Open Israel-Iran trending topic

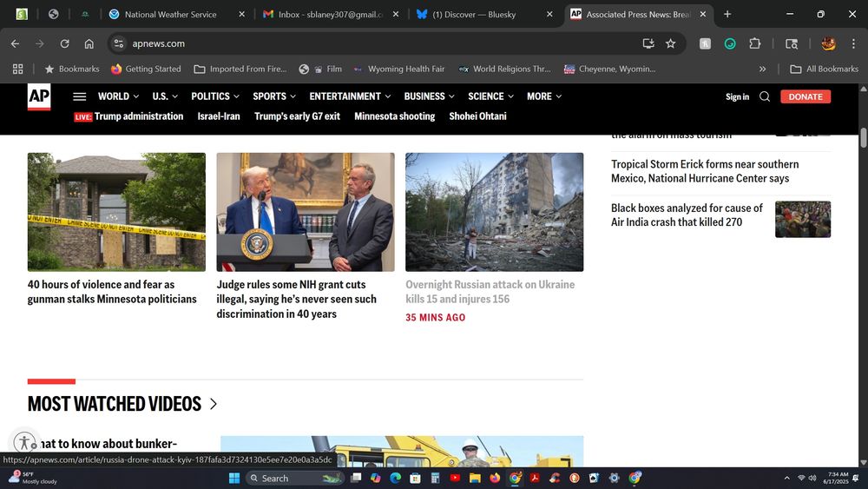pos(219,116)
